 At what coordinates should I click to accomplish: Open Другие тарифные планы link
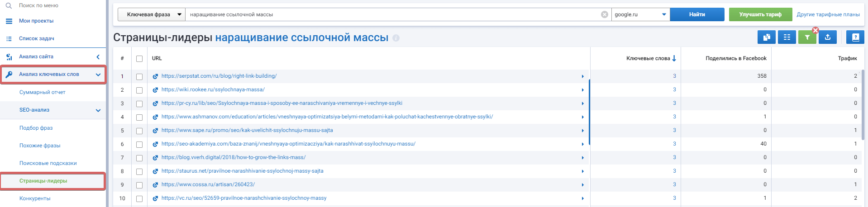click(828, 14)
